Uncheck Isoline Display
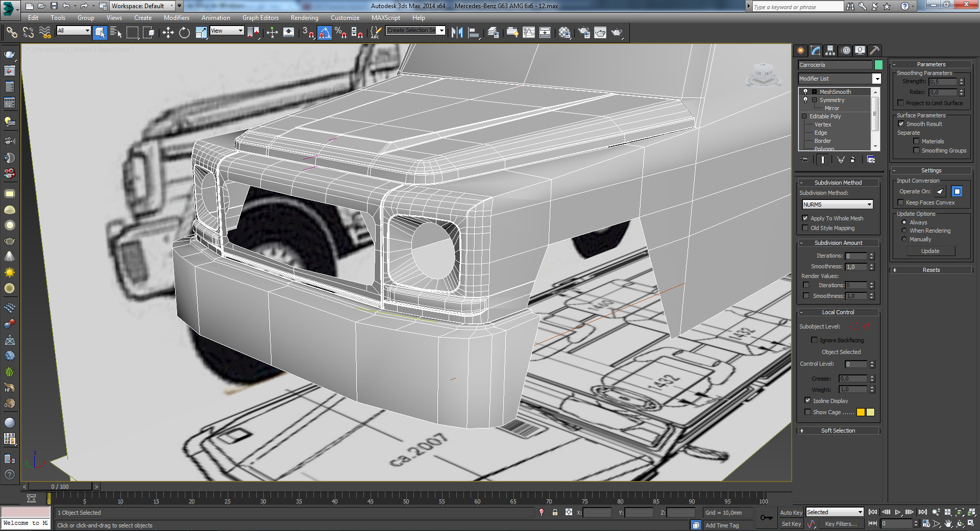This screenshot has height=531, width=980. tap(807, 400)
